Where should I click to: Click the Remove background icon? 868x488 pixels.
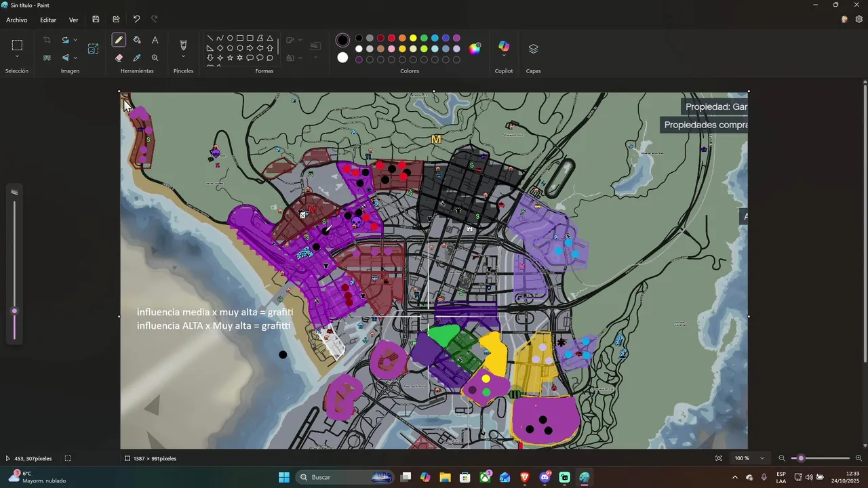click(x=47, y=58)
